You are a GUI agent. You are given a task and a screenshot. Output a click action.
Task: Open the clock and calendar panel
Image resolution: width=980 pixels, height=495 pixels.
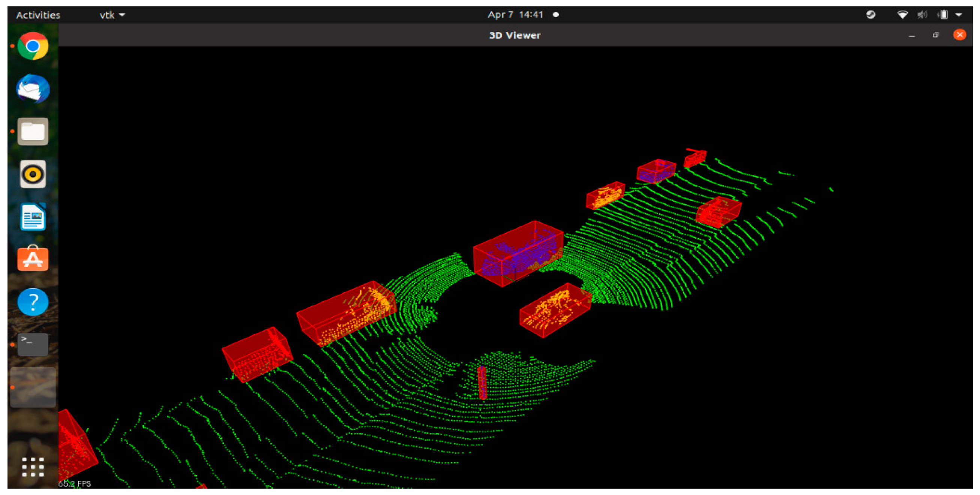[516, 15]
